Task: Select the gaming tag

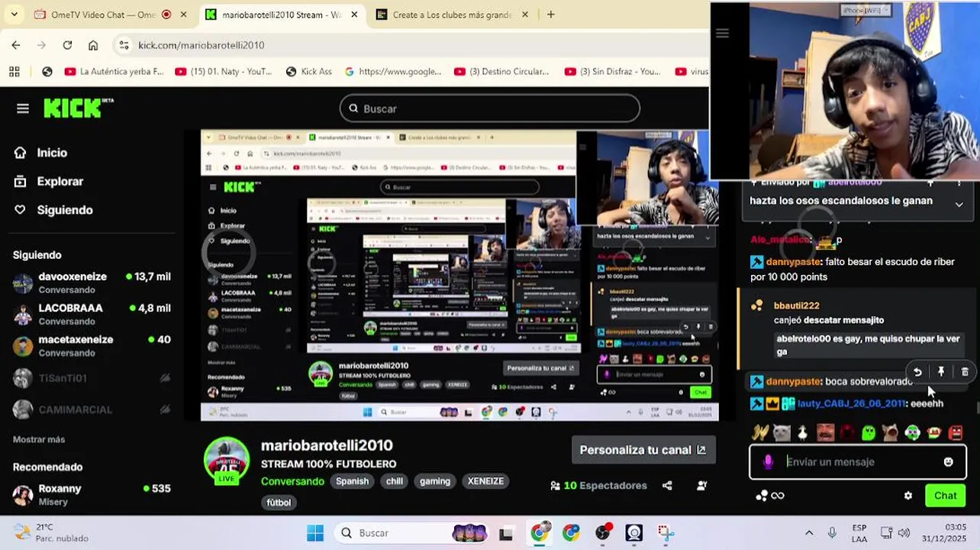Action: click(435, 481)
